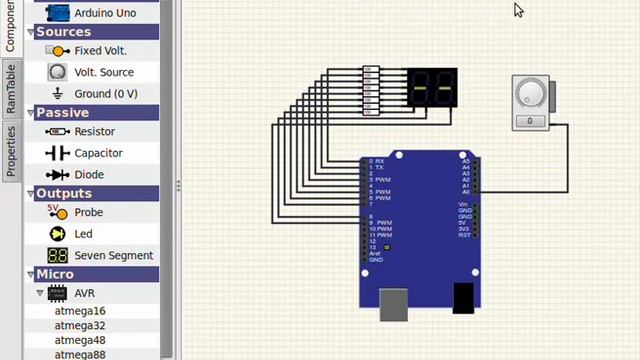
Task: Click the Diode label
Action: point(89,175)
